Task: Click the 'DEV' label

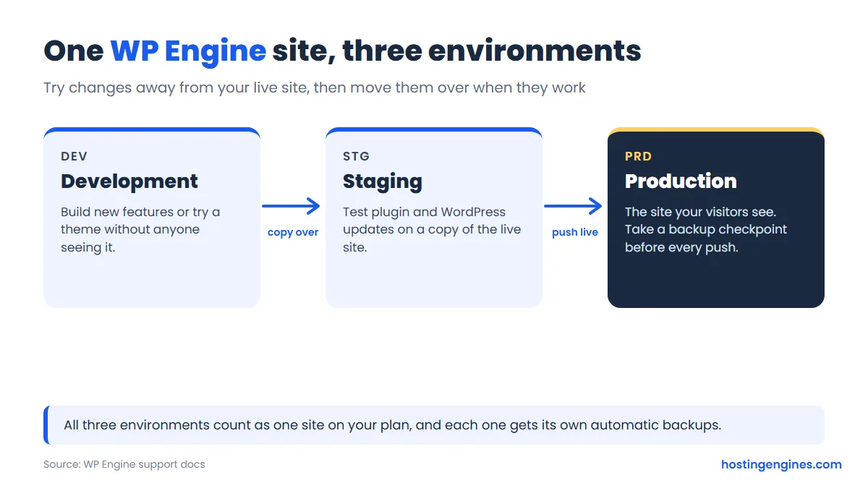Action: [74, 156]
